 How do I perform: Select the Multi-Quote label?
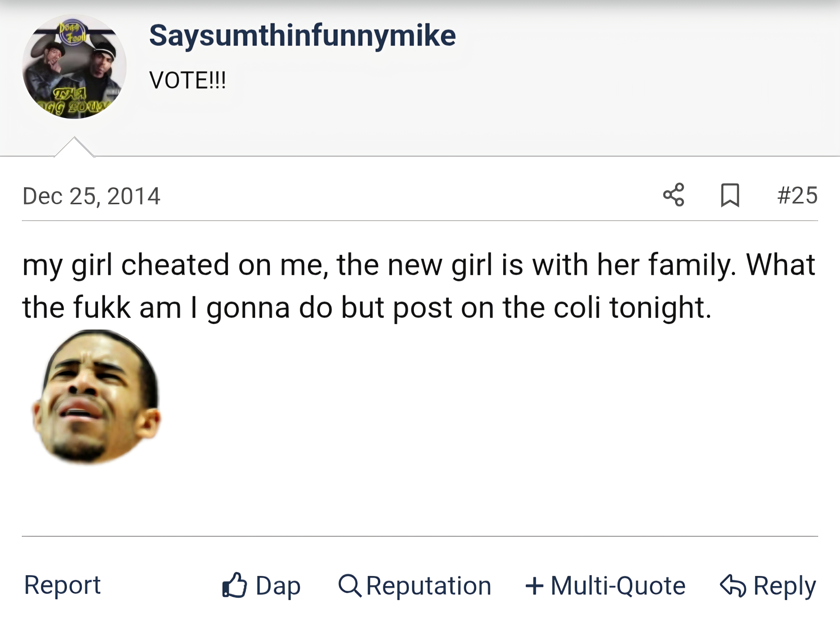618,585
